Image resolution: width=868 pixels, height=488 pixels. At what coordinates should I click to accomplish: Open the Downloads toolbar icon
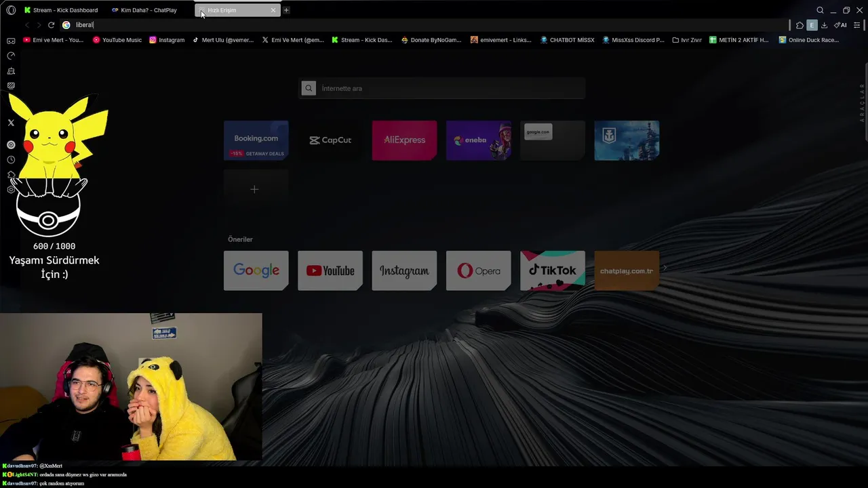tap(824, 25)
